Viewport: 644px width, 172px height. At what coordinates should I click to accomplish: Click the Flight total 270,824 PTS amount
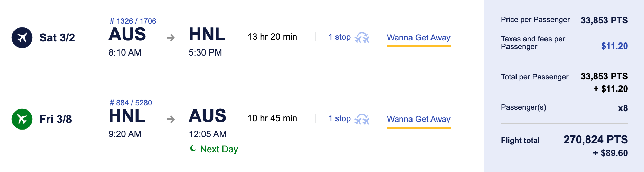tap(595, 140)
